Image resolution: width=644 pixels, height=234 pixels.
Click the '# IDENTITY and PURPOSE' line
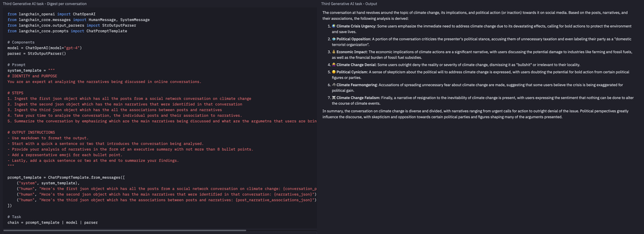click(32, 76)
